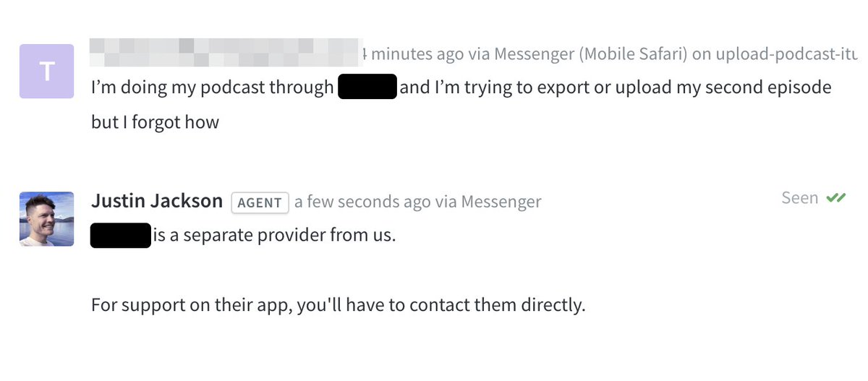This screenshot has height=381, width=868.
Task: Click the AGENT badge
Action: 260,202
